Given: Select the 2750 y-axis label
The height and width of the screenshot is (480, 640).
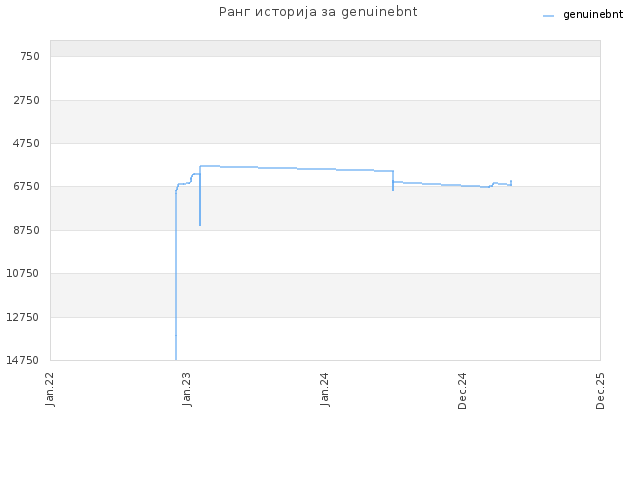Looking at the screenshot, I should point(27,100).
